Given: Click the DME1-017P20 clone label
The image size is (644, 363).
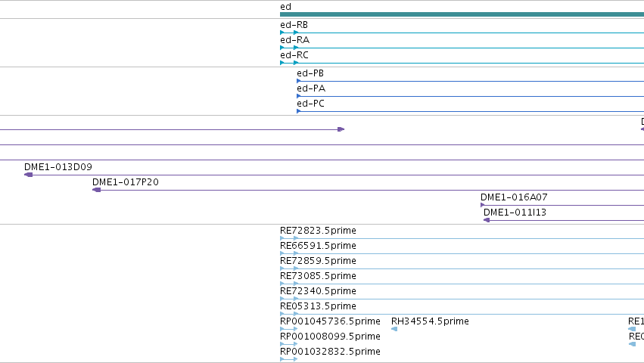Looking at the screenshot, I should coord(126,182).
